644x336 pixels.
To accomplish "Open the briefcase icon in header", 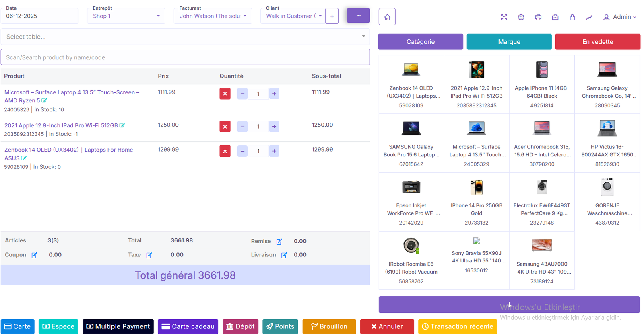I will (555, 17).
